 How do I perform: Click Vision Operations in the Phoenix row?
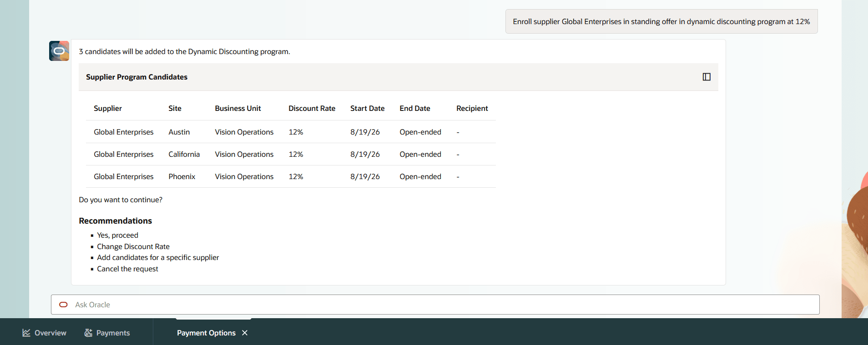point(244,176)
